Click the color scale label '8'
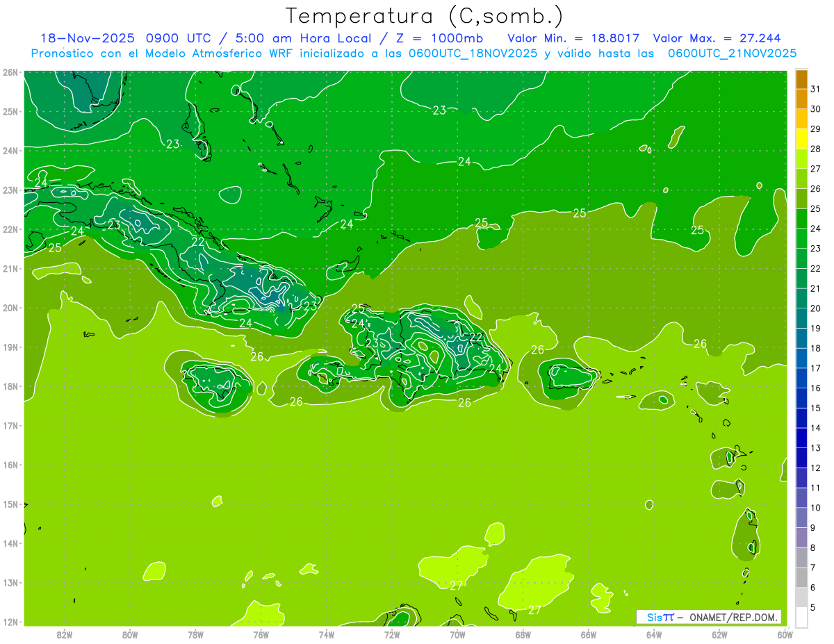Image resolution: width=834 pixels, height=644 pixels. click(813, 548)
